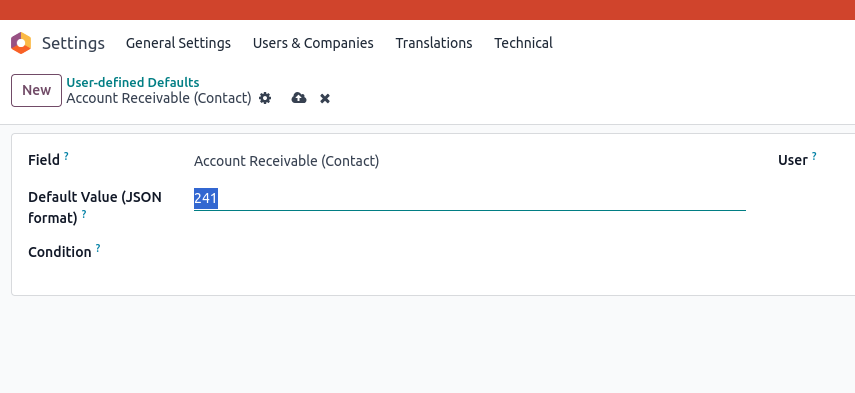
Task: Click the gear actions icon
Action: pyautogui.click(x=265, y=98)
